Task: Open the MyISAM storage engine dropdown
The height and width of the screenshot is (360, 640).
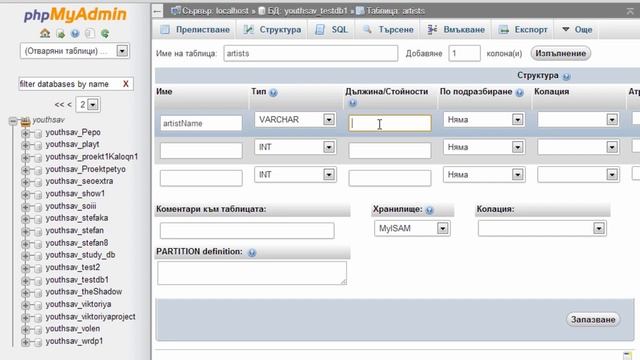Action: coord(412,228)
